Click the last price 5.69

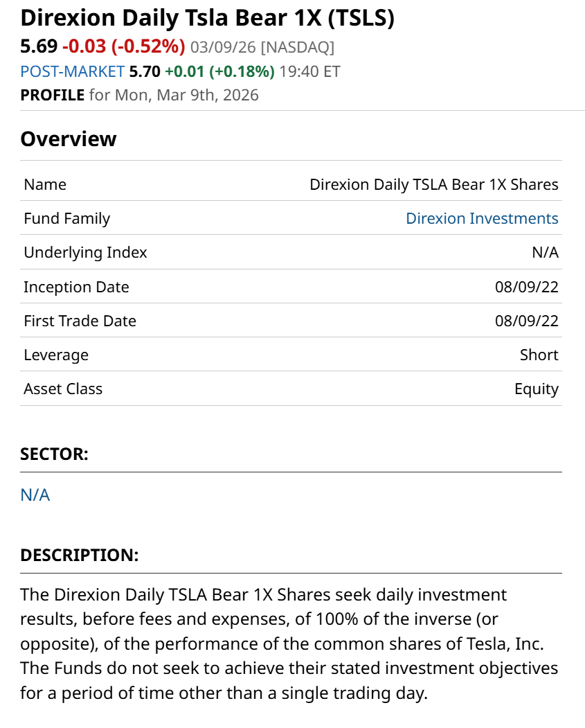click(x=39, y=47)
